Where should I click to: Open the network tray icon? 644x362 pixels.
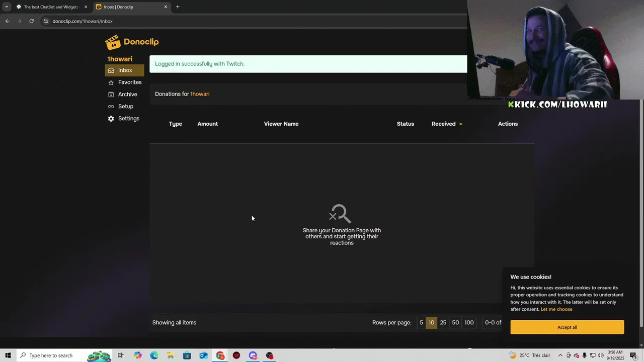tap(593, 355)
